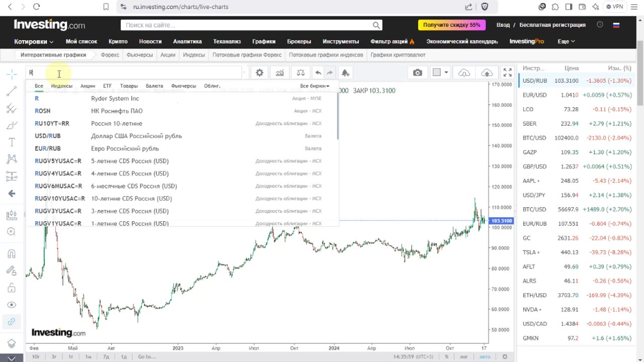Open the 'Все биржи' exchange dropdown
Viewport: 644px width, 362px height.
tap(314, 86)
